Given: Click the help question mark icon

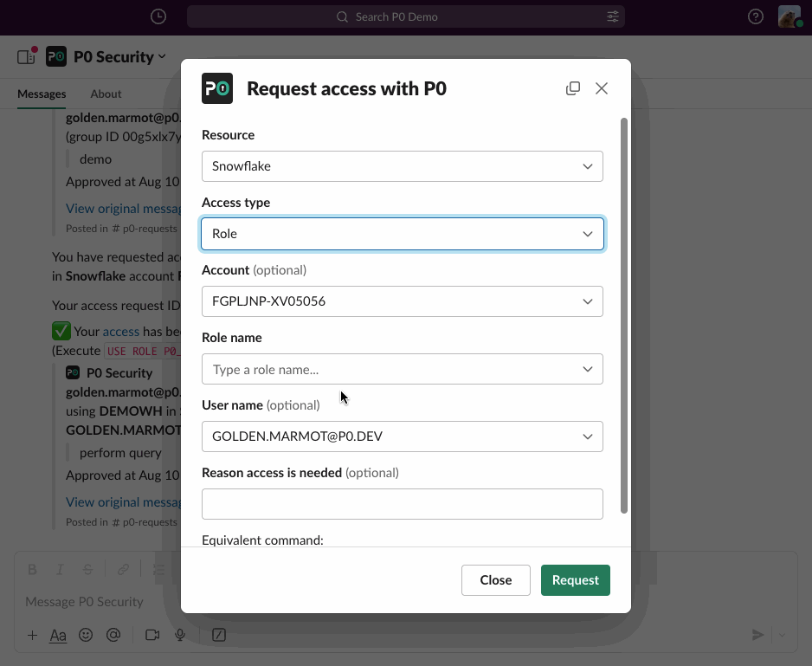Looking at the screenshot, I should tap(756, 16).
